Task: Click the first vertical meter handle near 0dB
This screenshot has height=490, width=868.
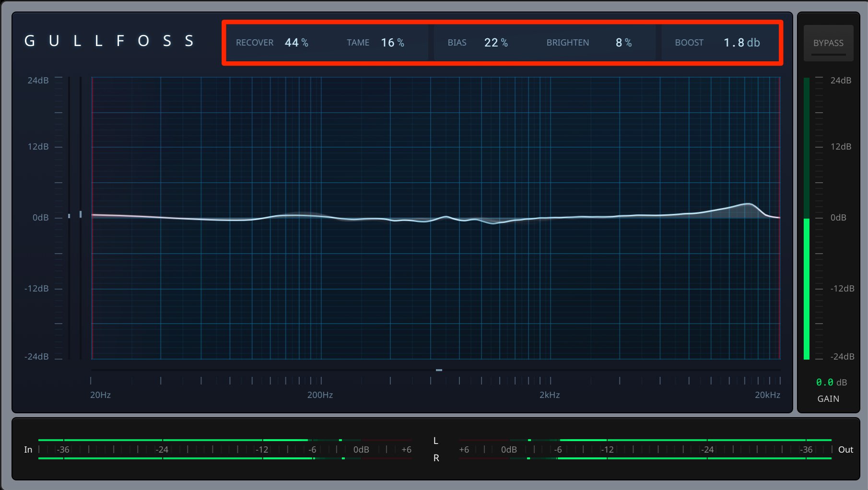Action: pos(69,216)
